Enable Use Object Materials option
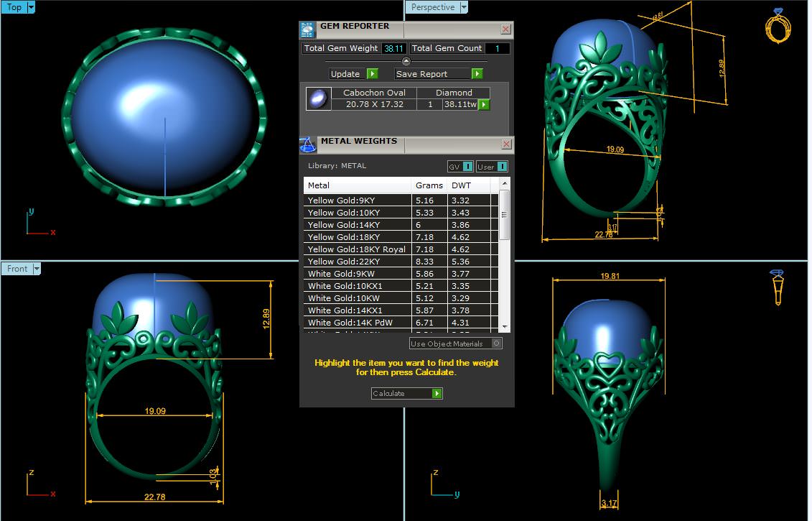The image size is (812, 521). (496, 344)
